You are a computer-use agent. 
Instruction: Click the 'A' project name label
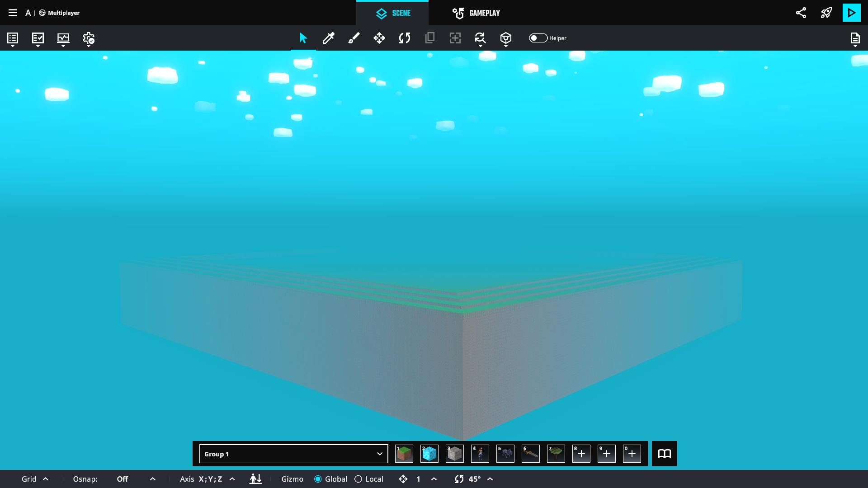click(28, 13)
